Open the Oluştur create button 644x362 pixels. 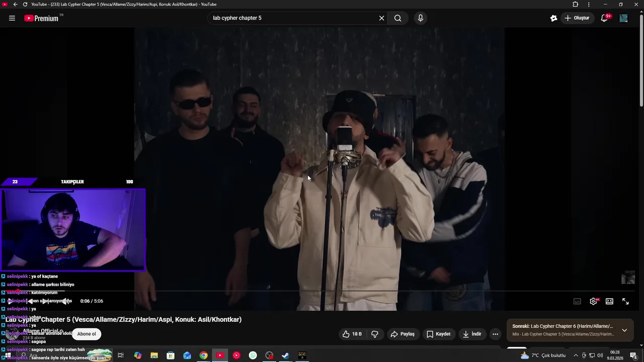577,18
